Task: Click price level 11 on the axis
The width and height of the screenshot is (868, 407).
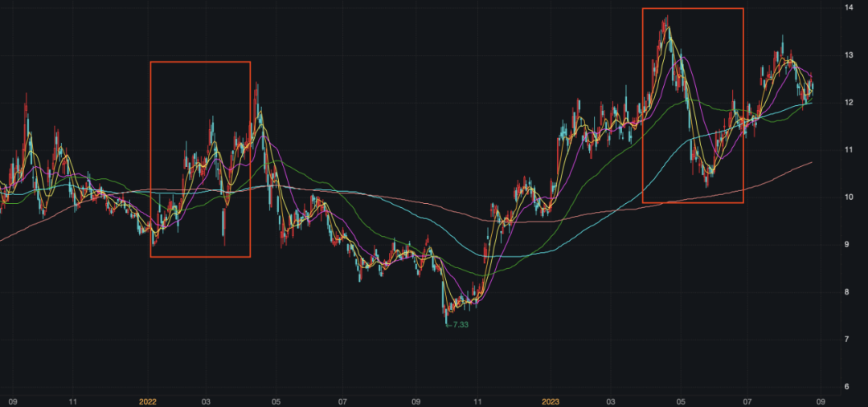Action: [848, 149]
